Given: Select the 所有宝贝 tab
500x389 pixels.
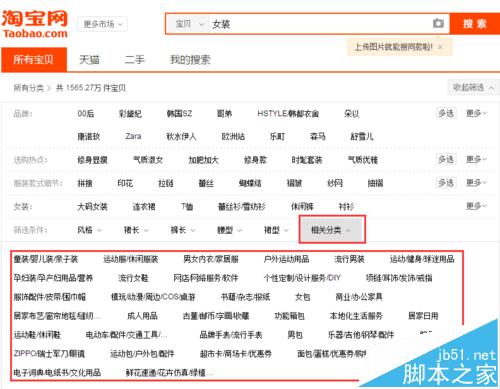Looking at the screenshot, I should pyautogui.click(x=34, y=60).
